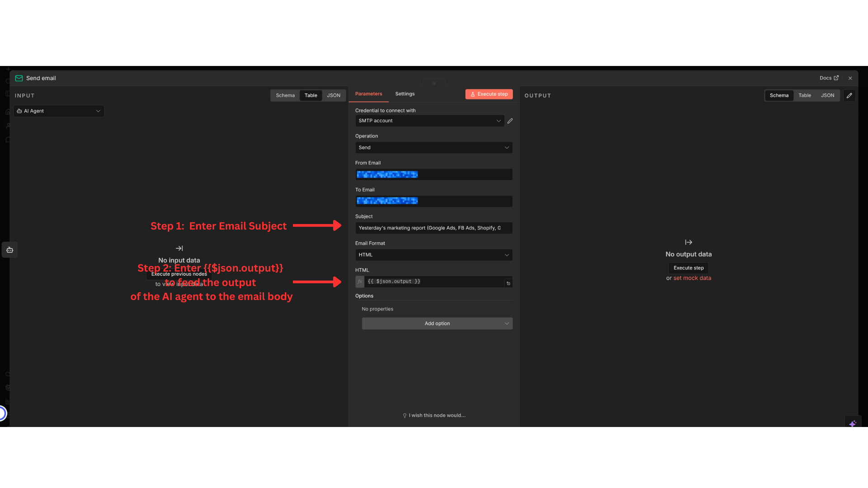Click the lightbulb beside 'I wish this node would'

point(405,415)
